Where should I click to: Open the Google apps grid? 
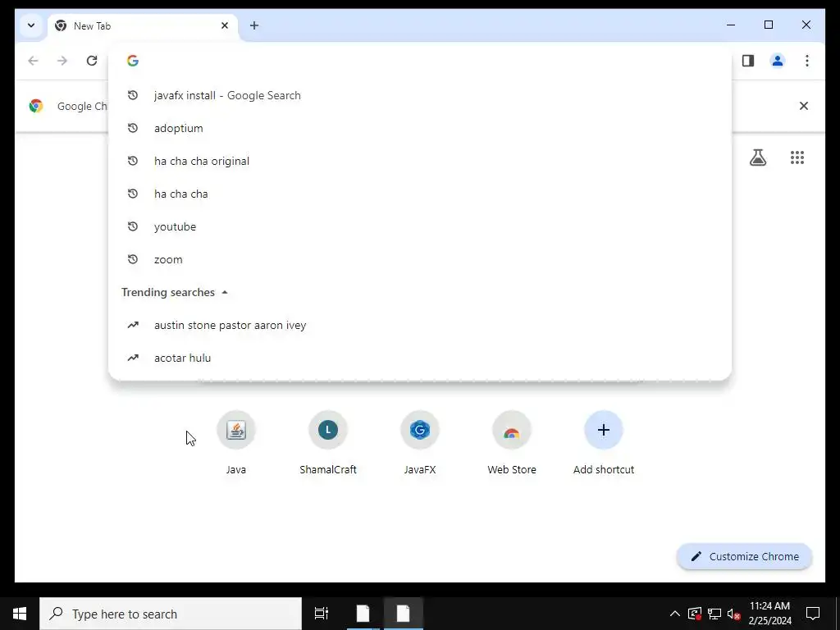pos(797,157)
